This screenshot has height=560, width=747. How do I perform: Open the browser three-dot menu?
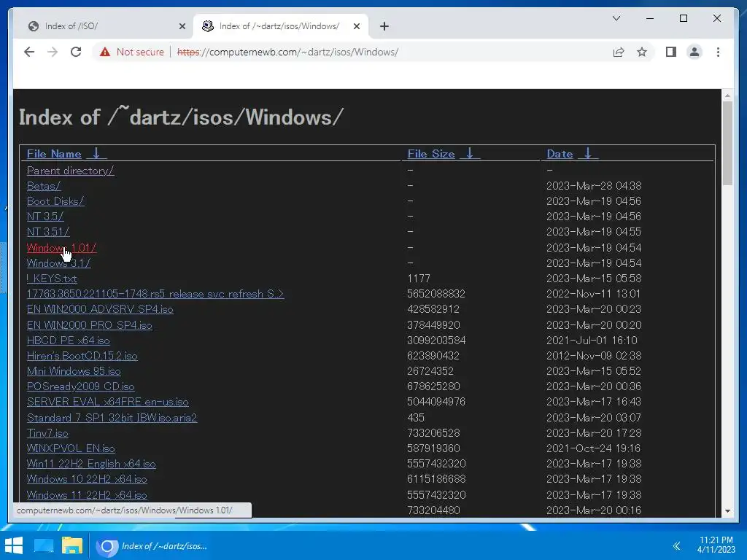[x=718, y=52]
